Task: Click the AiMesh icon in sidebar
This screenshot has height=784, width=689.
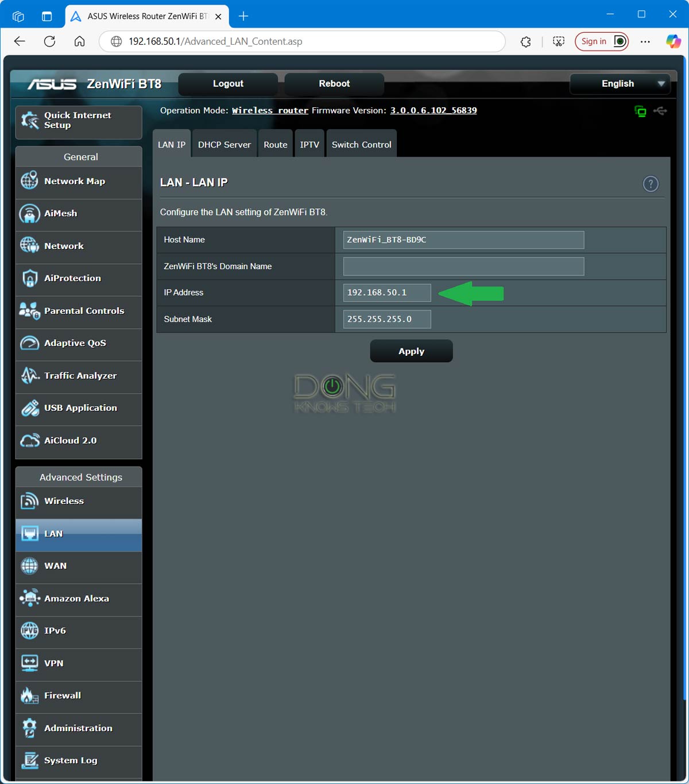Action: click(29, 213)
